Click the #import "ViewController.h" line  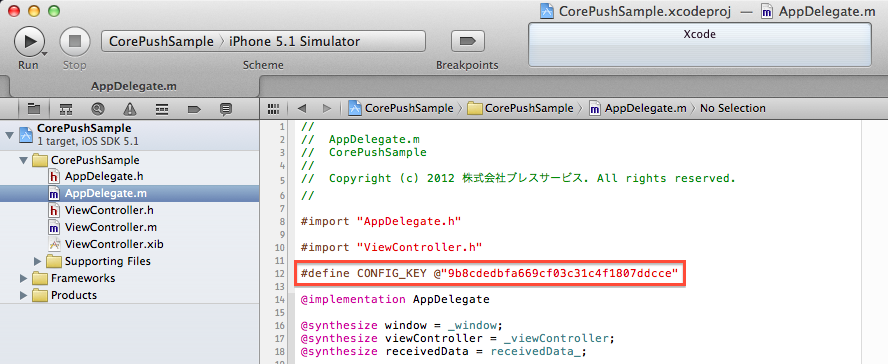click(x=391, y=247)
